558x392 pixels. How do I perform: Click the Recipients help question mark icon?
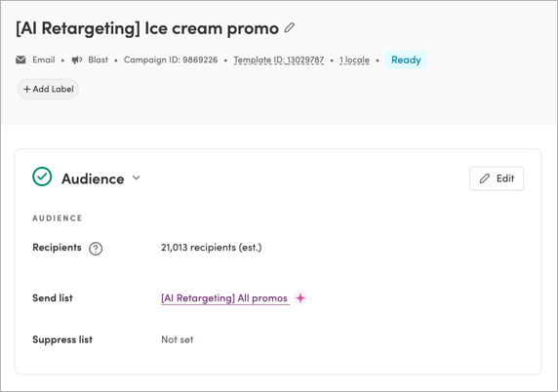coord(96,249)
